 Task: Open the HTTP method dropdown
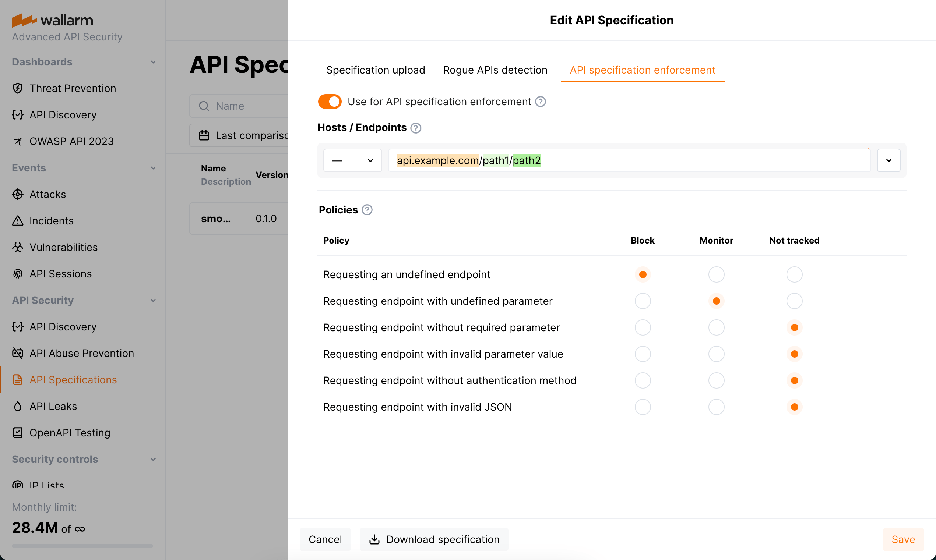[x=352, y=160]
